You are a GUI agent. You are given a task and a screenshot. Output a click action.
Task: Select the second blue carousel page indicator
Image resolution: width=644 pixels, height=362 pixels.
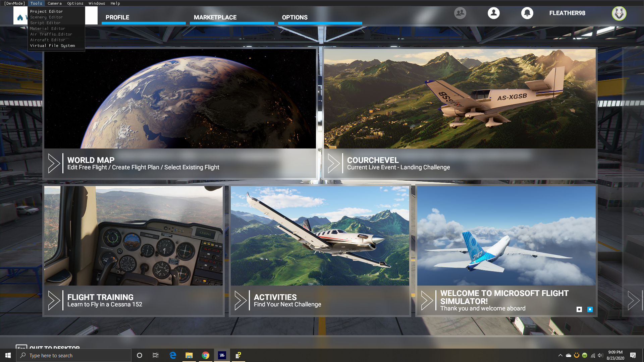click(x=590, y=309)
